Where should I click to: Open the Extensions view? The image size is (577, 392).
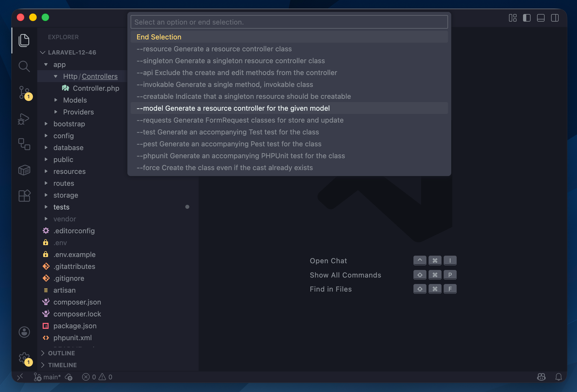coord(24,195)
